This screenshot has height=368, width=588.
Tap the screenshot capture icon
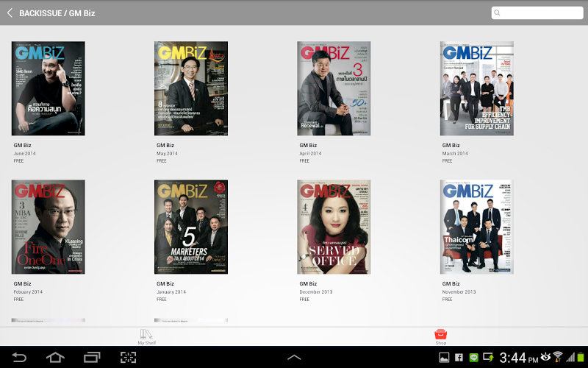pyautogui.click(x=129, y=358)
